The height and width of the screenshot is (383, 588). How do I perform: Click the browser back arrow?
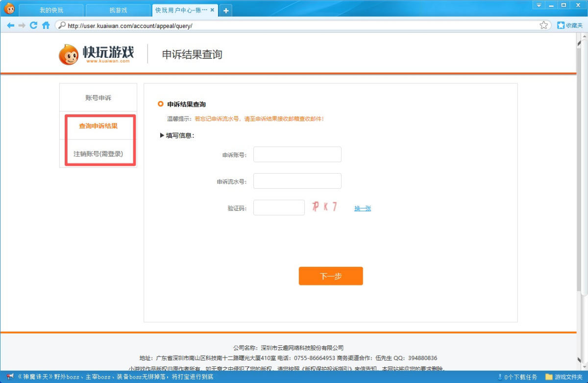(10, 26)
